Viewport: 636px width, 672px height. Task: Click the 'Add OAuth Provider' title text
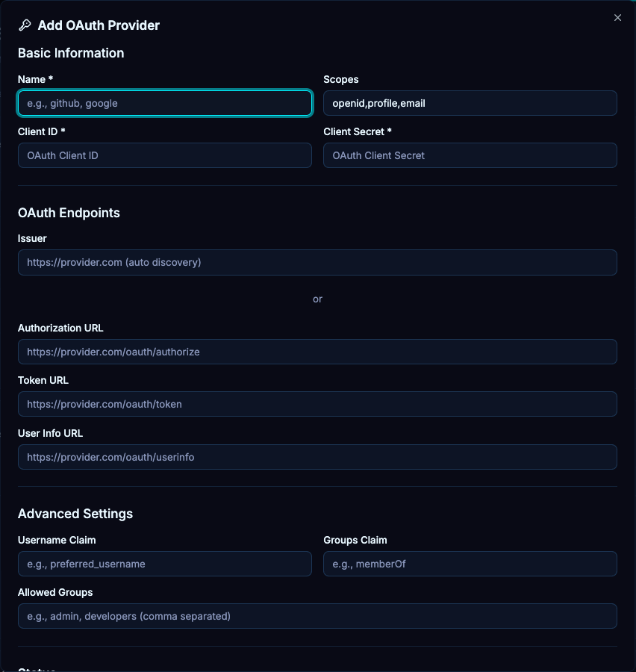(x=99, y=25)
